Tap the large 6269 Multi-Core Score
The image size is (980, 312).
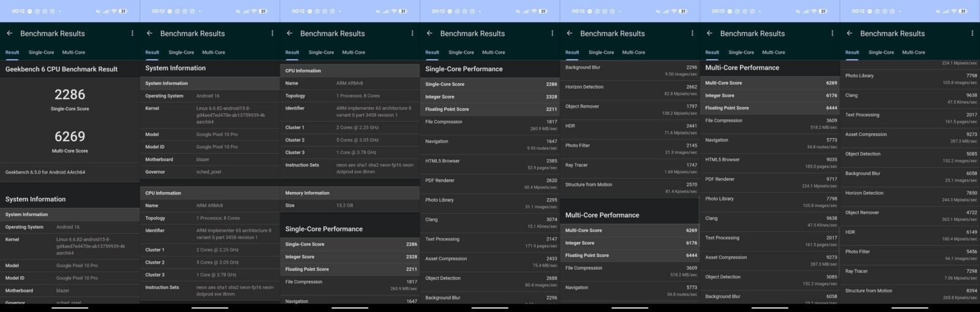coord(70,137)
